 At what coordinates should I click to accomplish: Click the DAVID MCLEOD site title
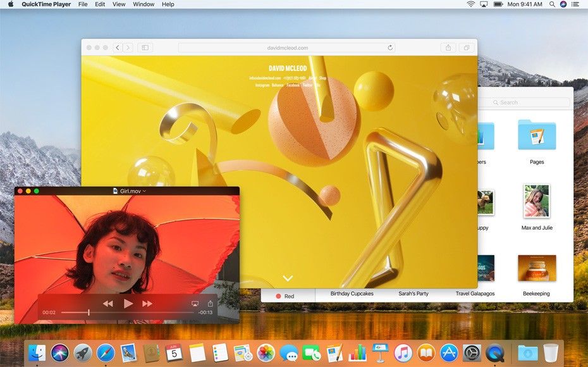tap(287, 68)
